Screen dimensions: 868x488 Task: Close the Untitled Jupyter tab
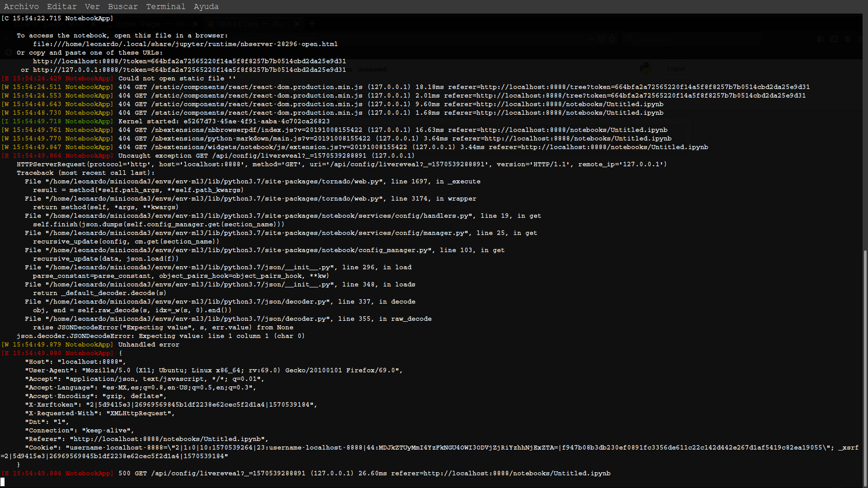[x=297, y=23]
